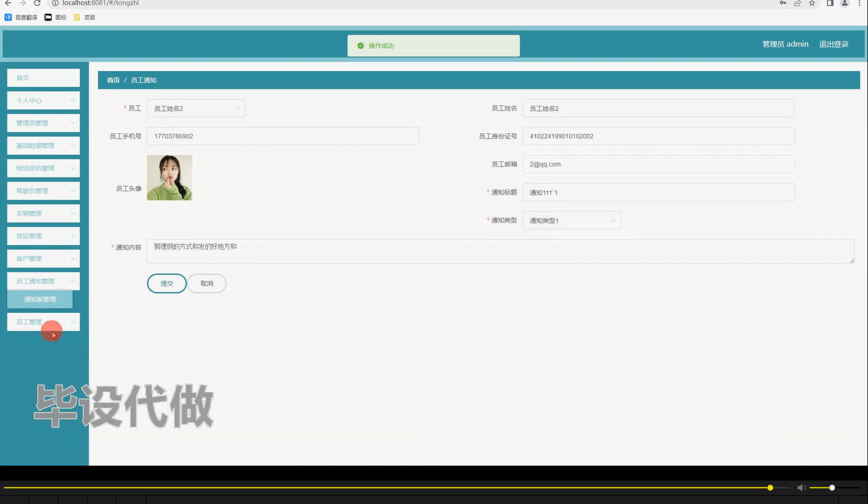Mute the video using the speaker icon

point(802,487)
